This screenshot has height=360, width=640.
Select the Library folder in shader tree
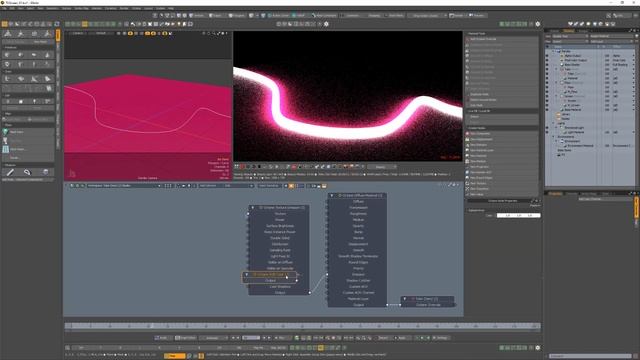click(x=566, y=114)
